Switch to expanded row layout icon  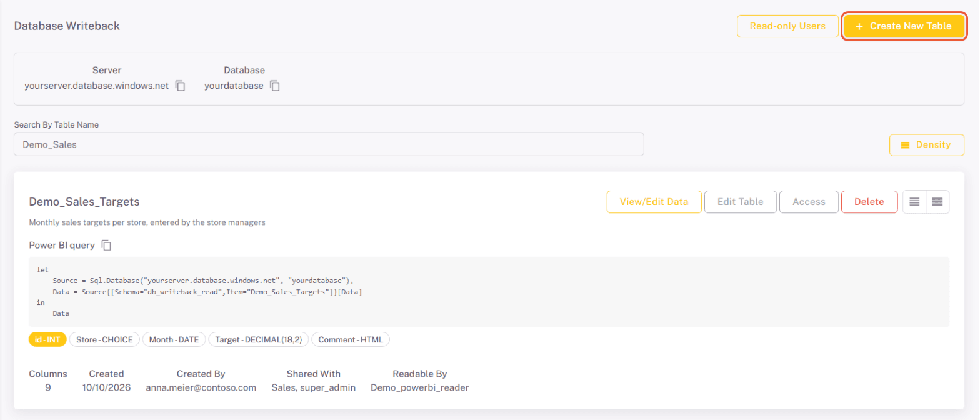coord(937,202)
